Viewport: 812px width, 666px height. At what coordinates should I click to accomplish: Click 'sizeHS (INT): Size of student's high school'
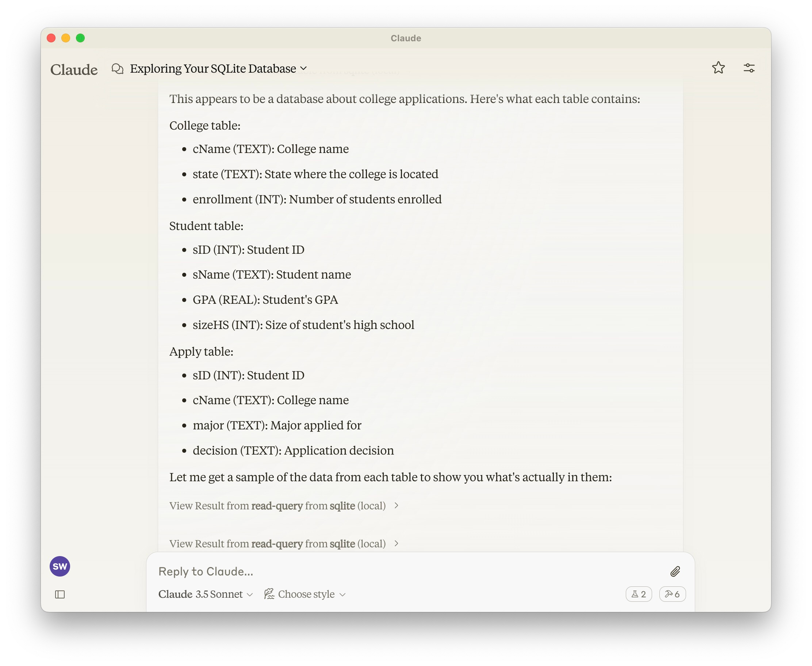pos(303,325)
